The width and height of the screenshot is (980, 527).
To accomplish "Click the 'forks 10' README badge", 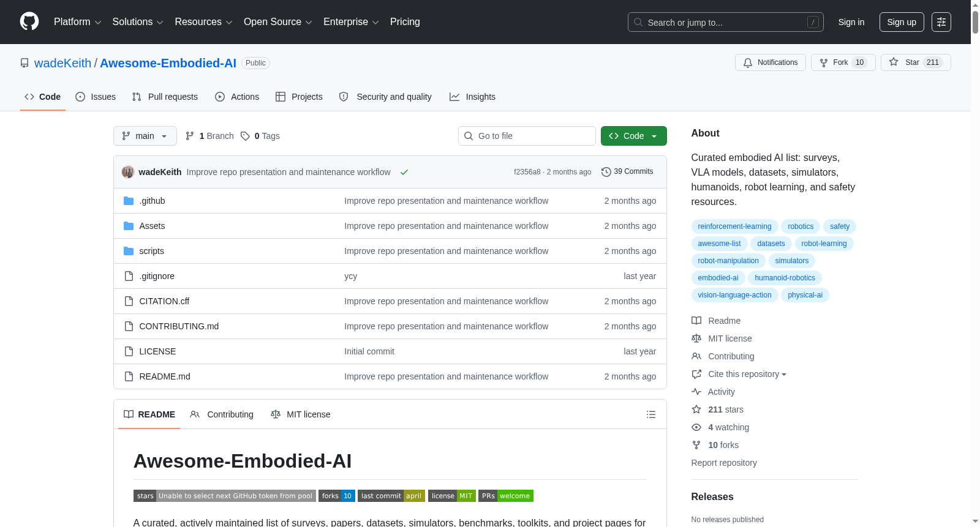I will (x=337, y=496).
